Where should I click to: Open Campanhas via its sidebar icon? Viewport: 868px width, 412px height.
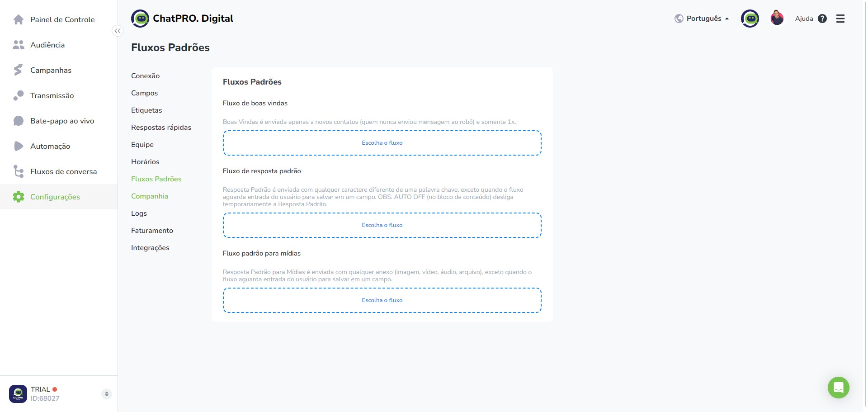[x=19, y=70]
